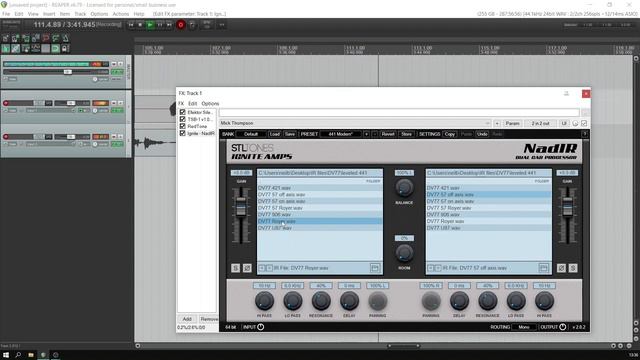Click record arm on third track
Screen dimensions: 640x360
pos(6,136)
